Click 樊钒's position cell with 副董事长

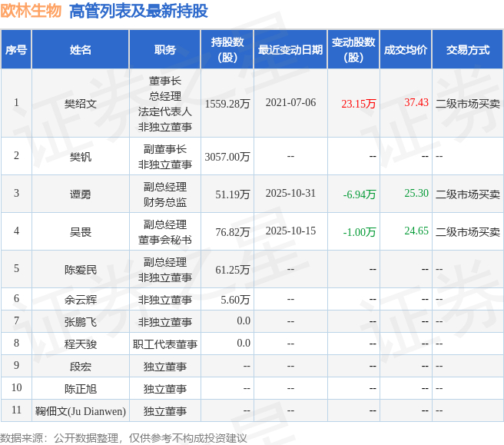tap(165, 157)
